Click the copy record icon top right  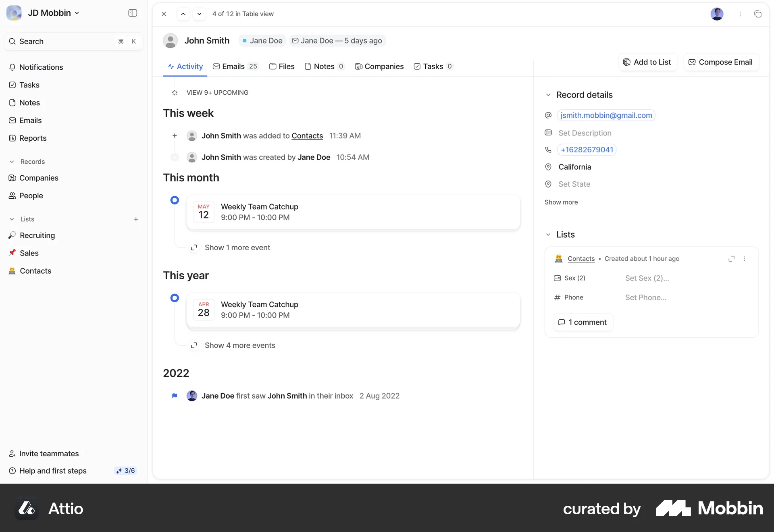pyautogui.click(x=758, y=14)
